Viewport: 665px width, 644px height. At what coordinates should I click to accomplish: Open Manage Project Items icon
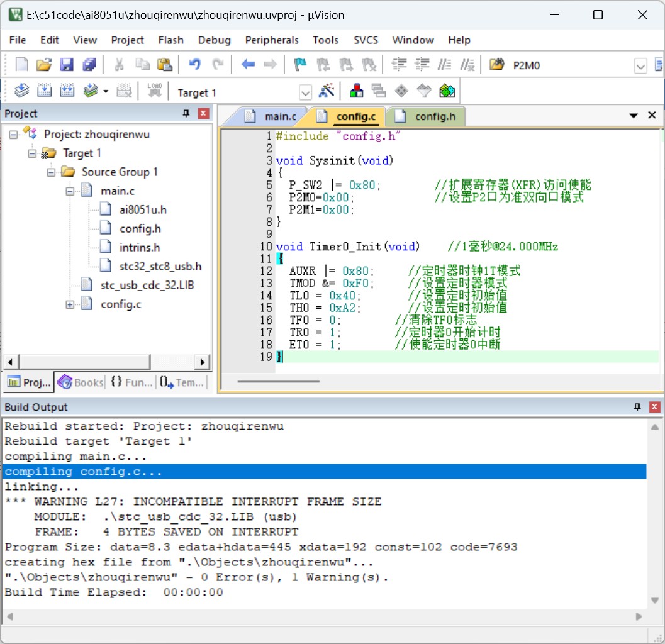[356, 91]
